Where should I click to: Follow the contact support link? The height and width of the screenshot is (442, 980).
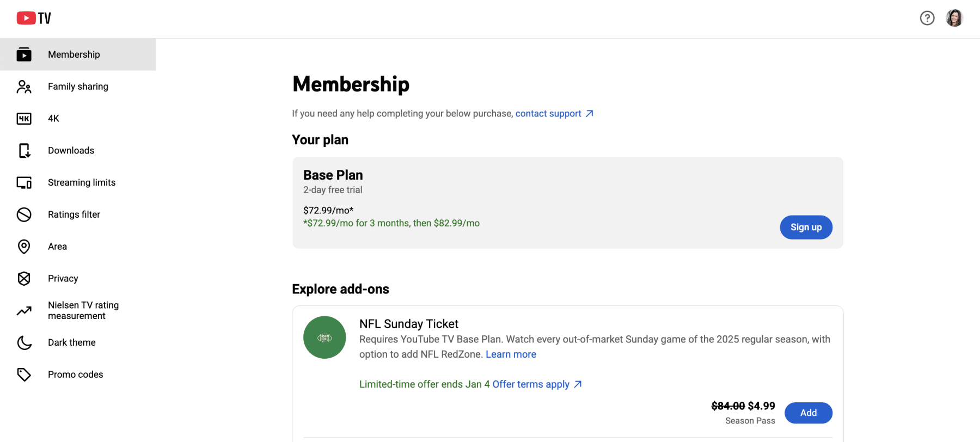point(548,113)
